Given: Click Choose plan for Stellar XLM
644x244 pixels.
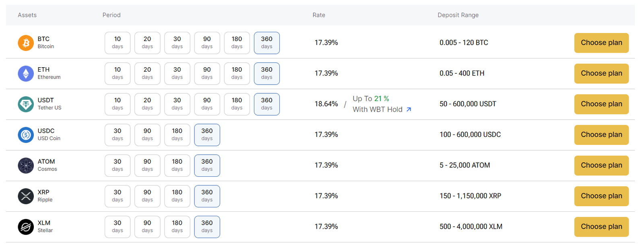Looking at the screenshot, I should (x=601, y=227).
